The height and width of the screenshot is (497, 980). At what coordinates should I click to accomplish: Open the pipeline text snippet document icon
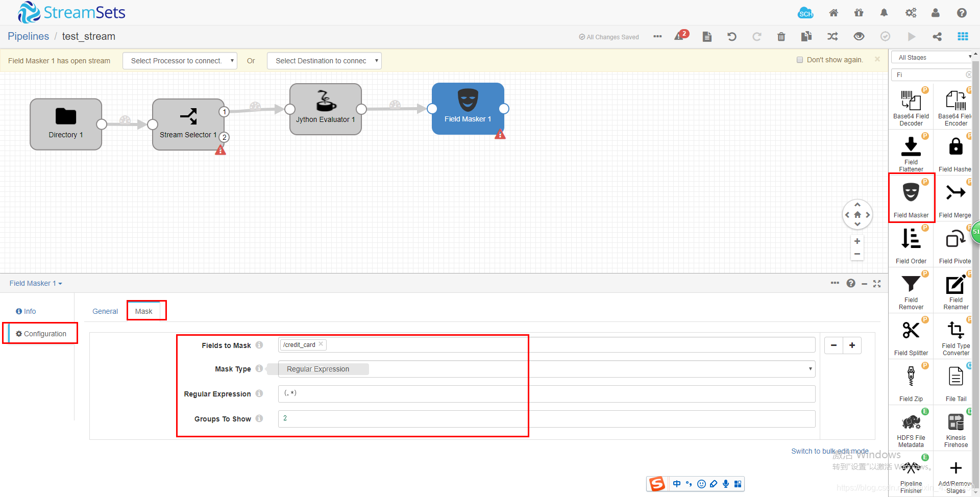point(707,36)
